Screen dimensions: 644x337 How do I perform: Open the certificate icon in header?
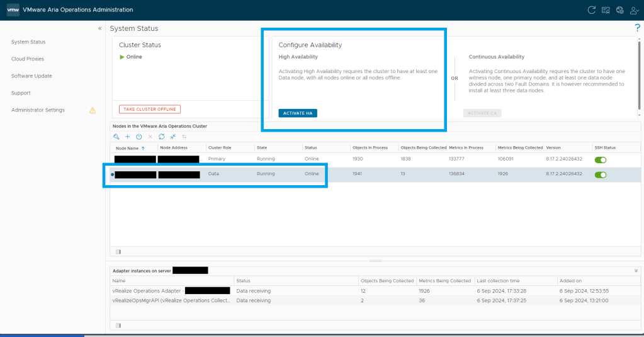point(606,10)
